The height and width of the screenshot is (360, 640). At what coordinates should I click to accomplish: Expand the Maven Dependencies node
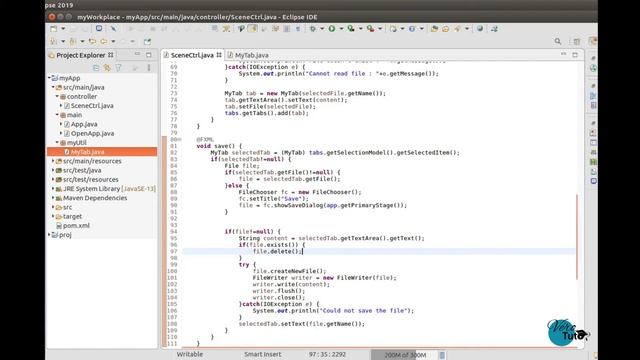(53, 198)
